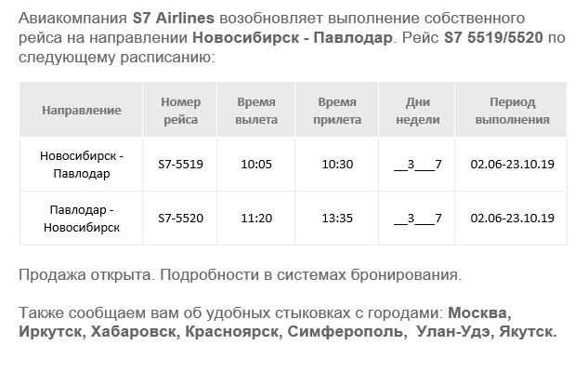Click the Время вылета column header
The height and width of the screenshot is (372, 588).
(x=256, y=111)
